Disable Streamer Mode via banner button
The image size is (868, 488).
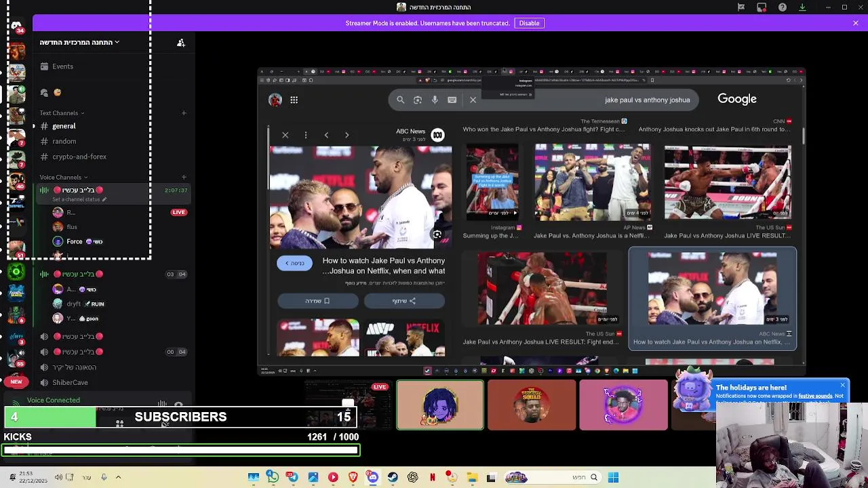pyautogui.click(x=529, y=23)
